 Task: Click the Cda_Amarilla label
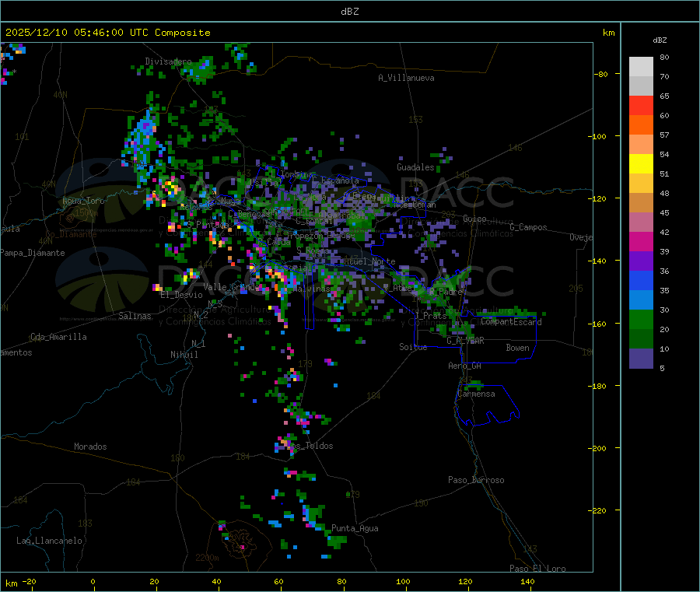tap(58, 337)
